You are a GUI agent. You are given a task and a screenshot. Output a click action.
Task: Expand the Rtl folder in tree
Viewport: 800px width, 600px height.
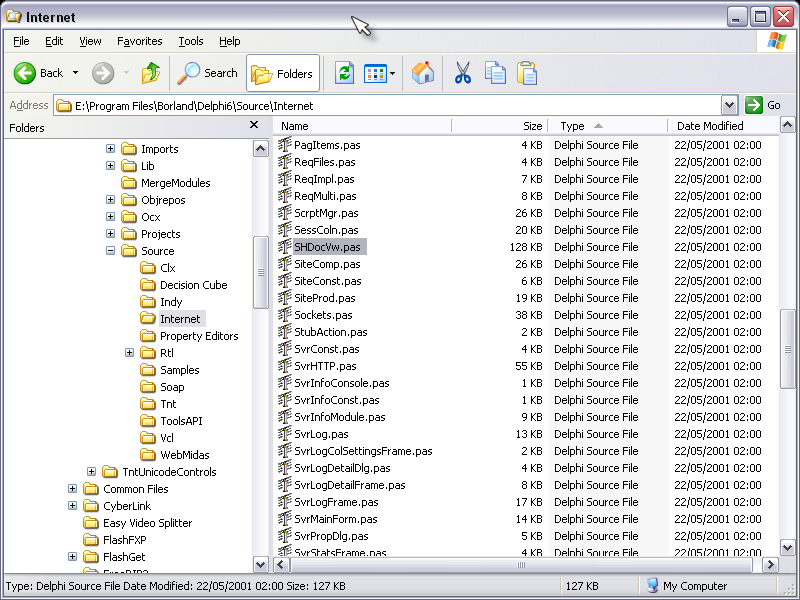(x=130, y=353)
